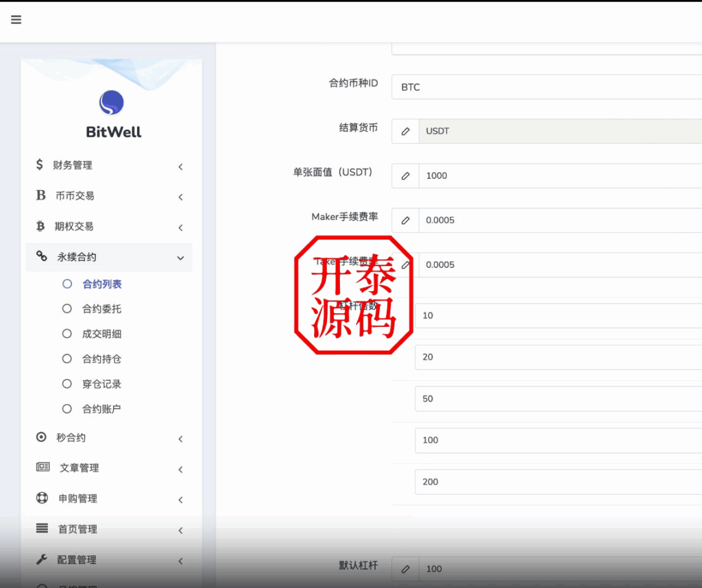
Task: Click the leverage field showing 10
Action: pos(558,315)
